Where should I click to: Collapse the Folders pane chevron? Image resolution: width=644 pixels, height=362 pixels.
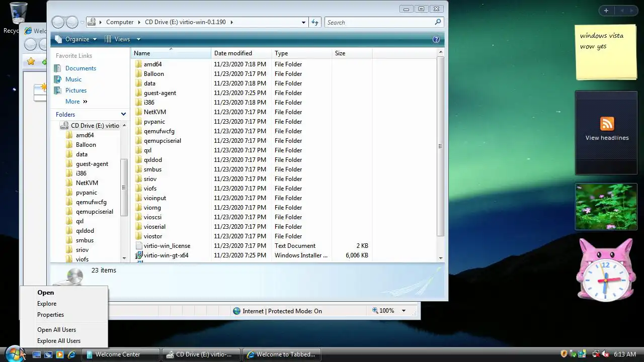123,115
